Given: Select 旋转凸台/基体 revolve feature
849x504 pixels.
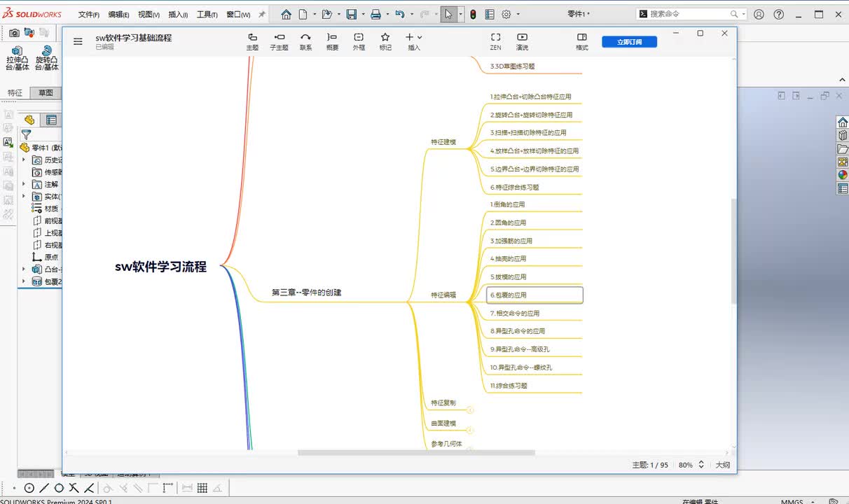Looking at the screenshot, I should (x=47, y=58).
